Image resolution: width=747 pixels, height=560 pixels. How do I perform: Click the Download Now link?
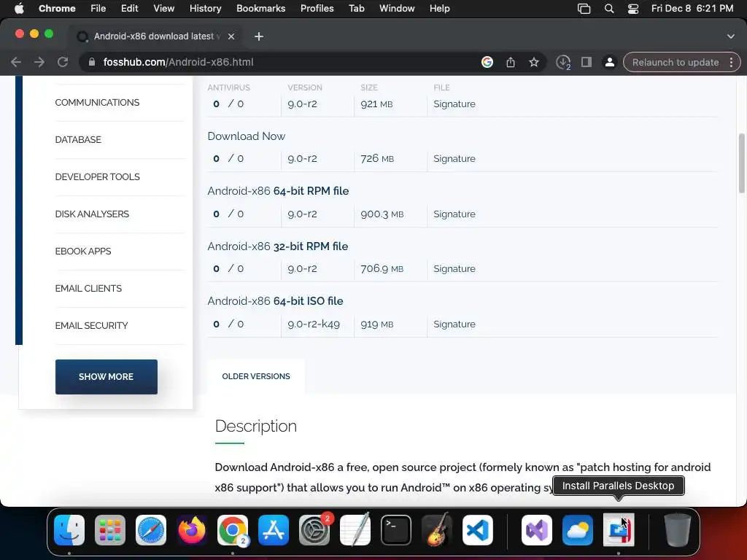point(247,136)
